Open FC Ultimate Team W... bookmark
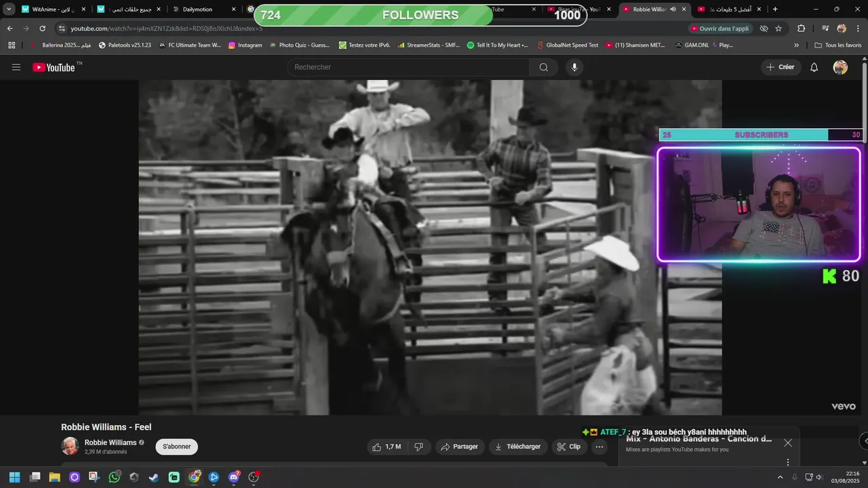The width and height of the screenshot is (868, 488). click(x=190, y=45)
